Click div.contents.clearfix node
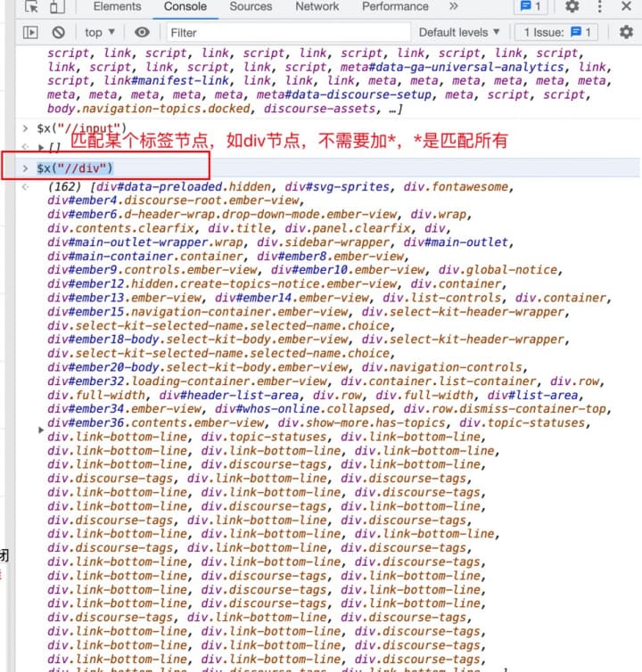642x672 pixels. coord(120,228)
